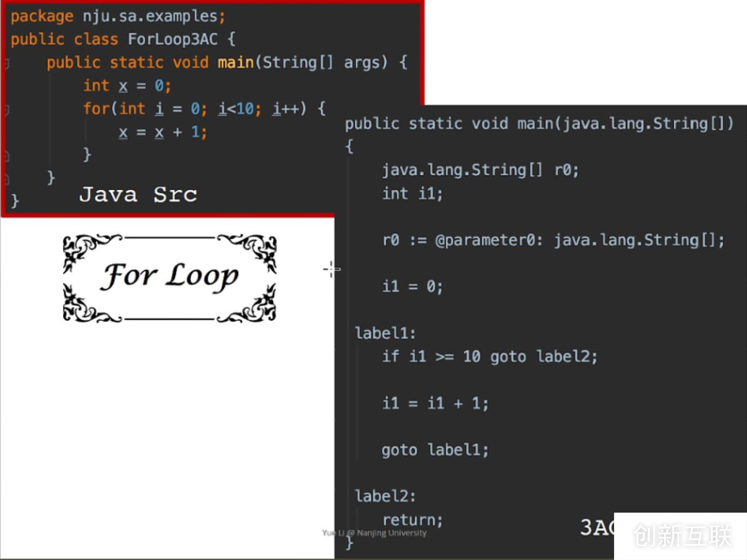Click the "for(int i = 0; i<10; i++) {" line
The width and height of the screenshot is (747, 560).
[x=204, y=109]
